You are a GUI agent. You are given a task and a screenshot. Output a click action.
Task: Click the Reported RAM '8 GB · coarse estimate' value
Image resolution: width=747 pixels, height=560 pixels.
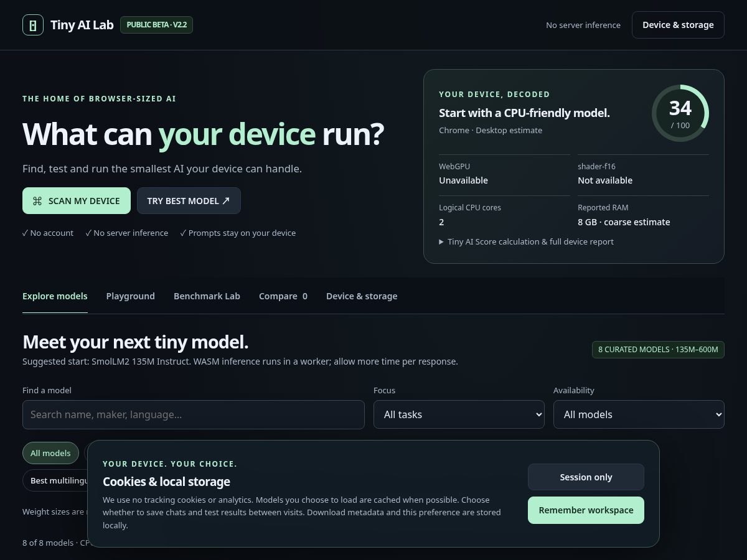(x=624, y=222)
